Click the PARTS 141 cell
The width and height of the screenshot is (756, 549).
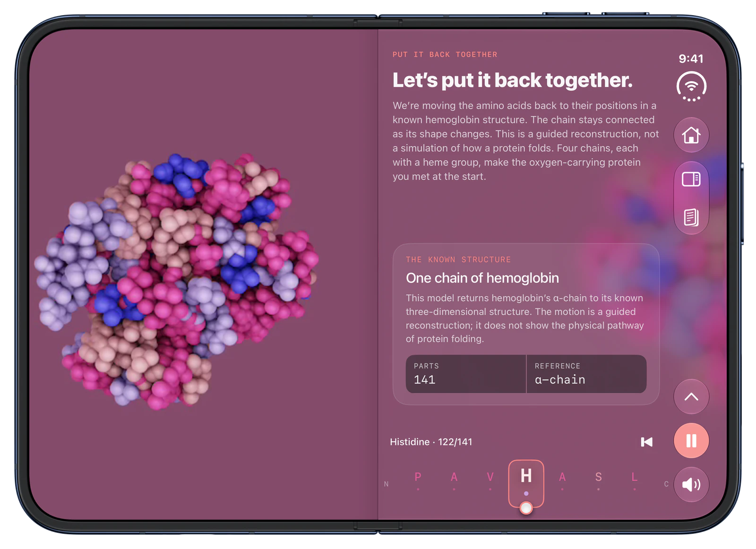466,374
